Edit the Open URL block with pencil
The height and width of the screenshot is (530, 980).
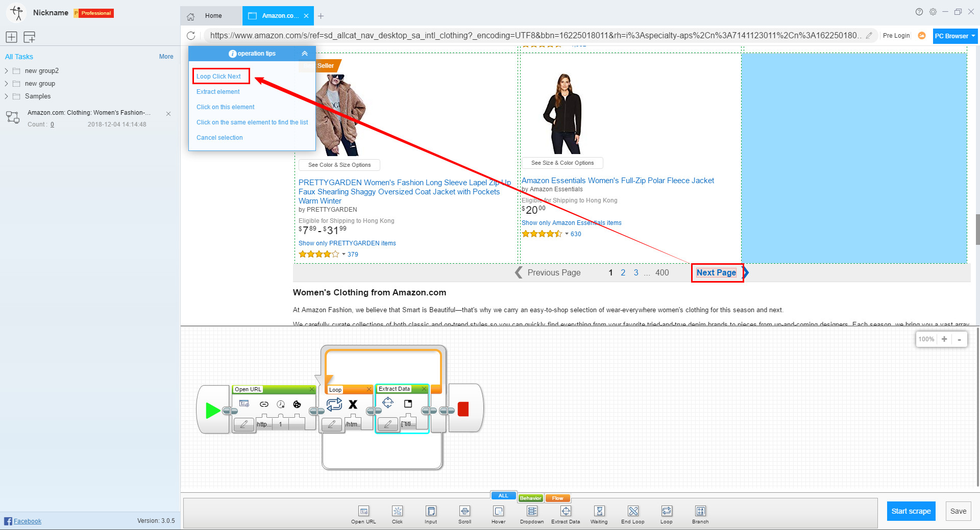point(244,424)
